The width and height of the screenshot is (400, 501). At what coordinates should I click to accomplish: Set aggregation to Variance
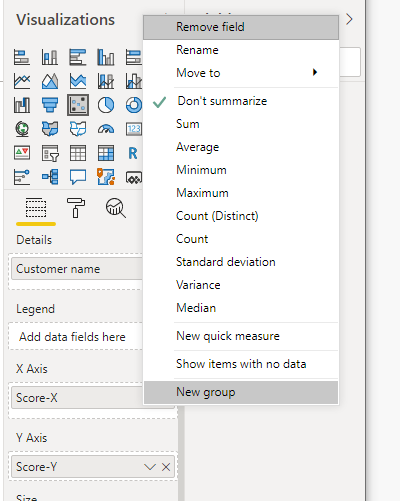coord(241,285)
